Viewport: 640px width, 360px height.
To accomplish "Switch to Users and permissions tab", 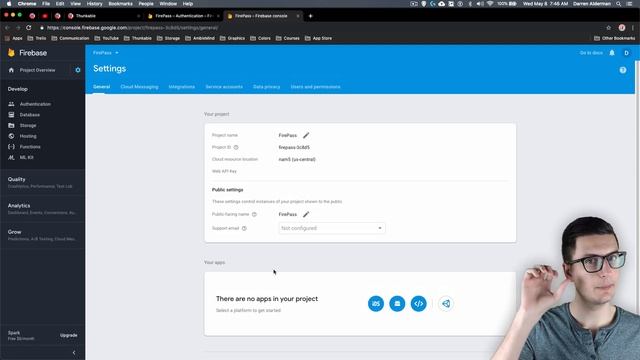I will pyautogui.click(x=316, y=87).
